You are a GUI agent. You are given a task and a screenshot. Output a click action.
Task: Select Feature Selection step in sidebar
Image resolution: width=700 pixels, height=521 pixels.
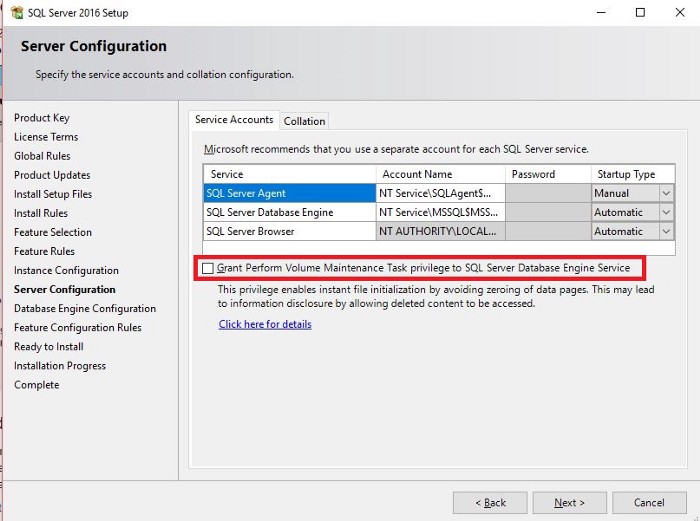click(53, 232)
